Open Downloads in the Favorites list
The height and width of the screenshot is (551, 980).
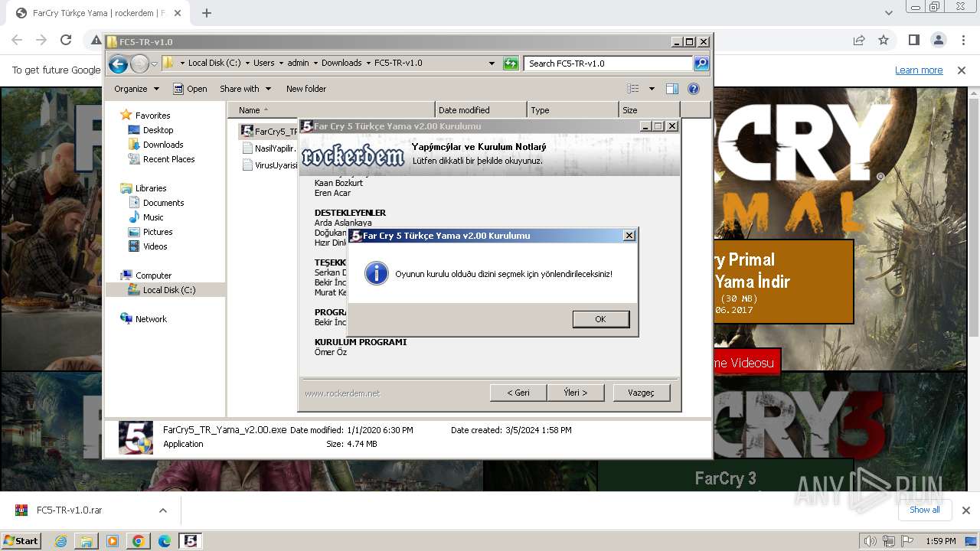click(163, 145)
